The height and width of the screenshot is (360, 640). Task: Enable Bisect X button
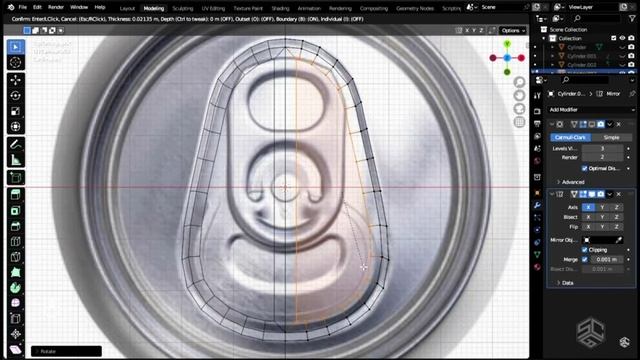(x=588, y=217)
